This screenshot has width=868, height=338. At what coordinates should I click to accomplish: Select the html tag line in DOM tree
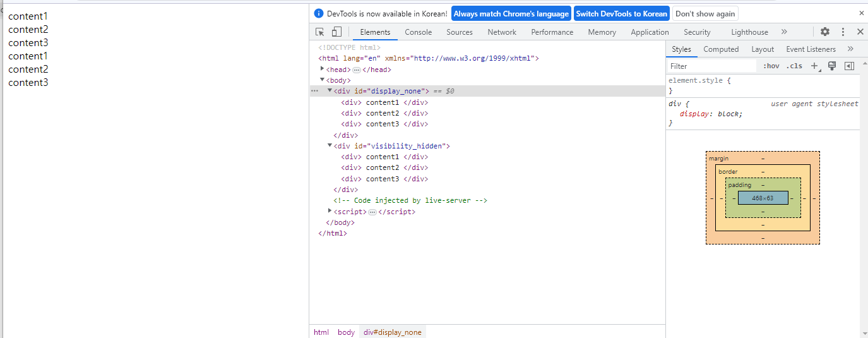coord(429,58)
